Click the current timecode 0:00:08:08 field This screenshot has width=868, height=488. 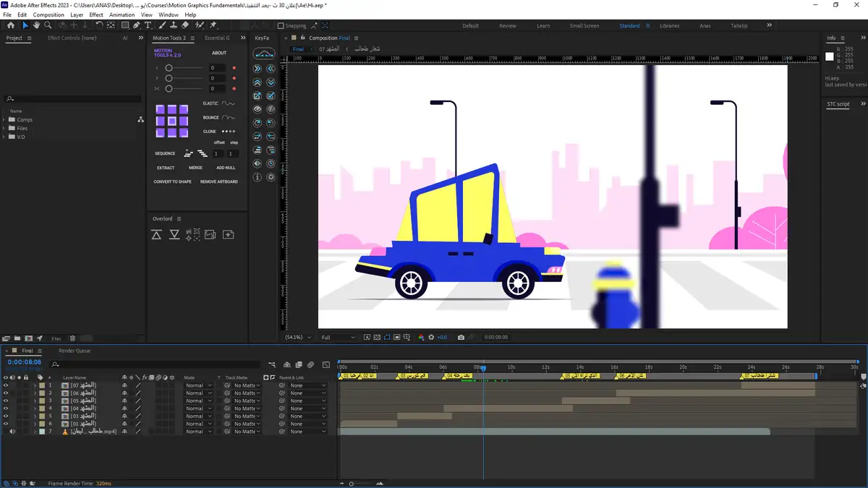[x=25, y=362]
